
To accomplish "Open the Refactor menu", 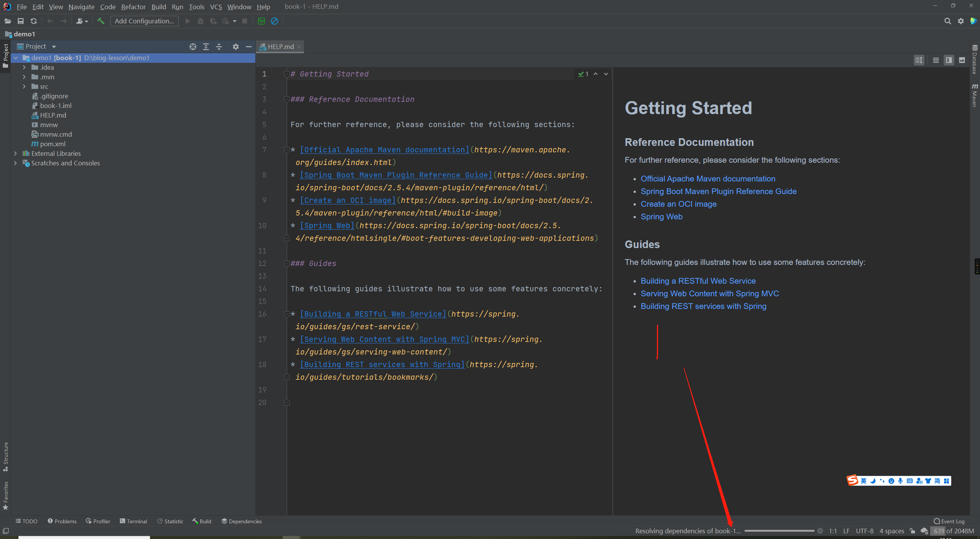I will pyautogui.click(x=133, y=7).
